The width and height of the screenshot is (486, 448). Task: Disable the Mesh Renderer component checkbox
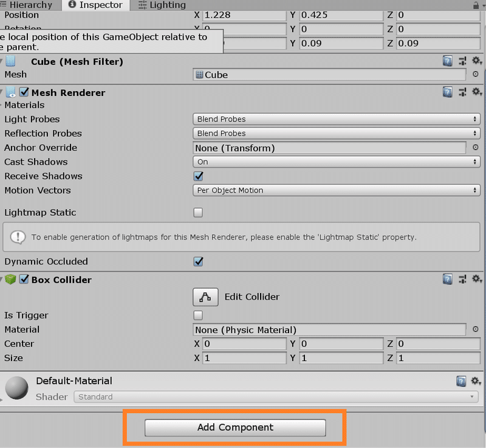[24, 92]
